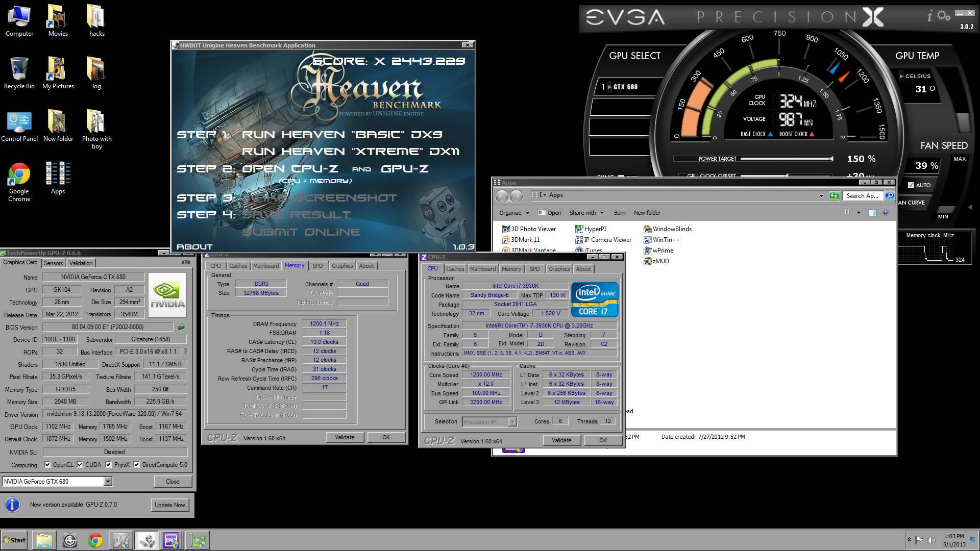Click the Windows Explorer icon in the taskbar
Screen dimensions: 980x551
(44, 540)
